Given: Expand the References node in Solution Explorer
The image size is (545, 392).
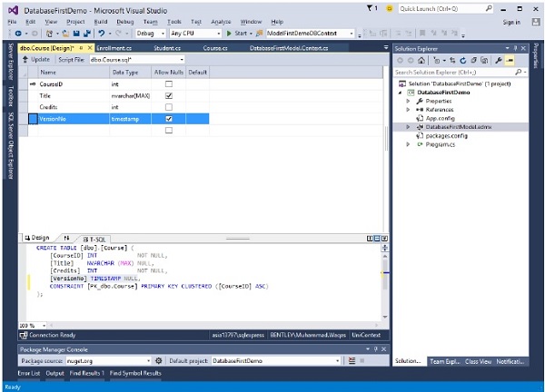Looking at the screenshot, I should [x=409, y=109].
